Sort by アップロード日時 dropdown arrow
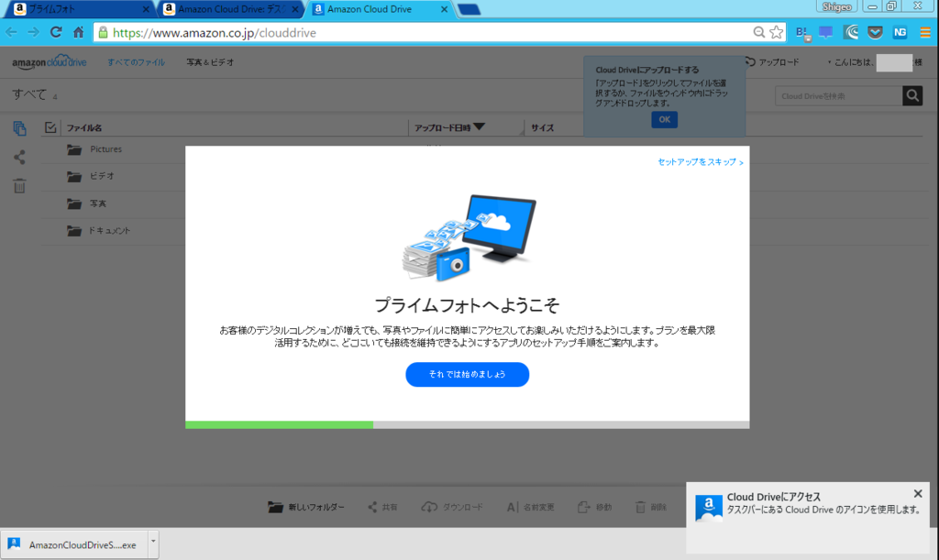This screenshot has height=560, width=939. (x=479, y=126)
